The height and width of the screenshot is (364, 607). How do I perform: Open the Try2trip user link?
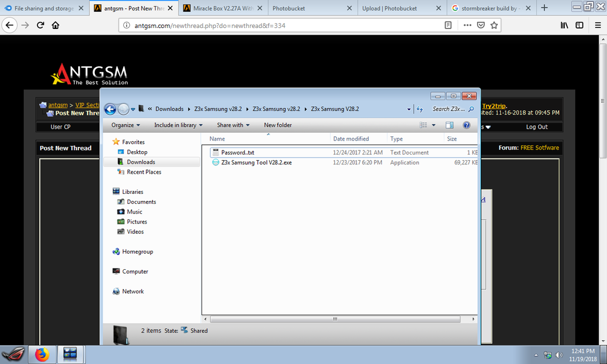[x=494, y=106]
